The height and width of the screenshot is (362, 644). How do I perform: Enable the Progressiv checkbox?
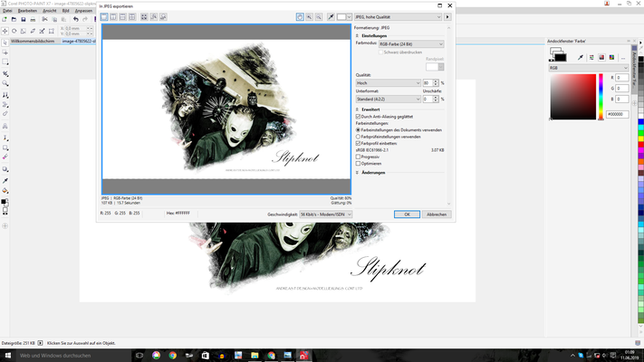pos(358,157)
